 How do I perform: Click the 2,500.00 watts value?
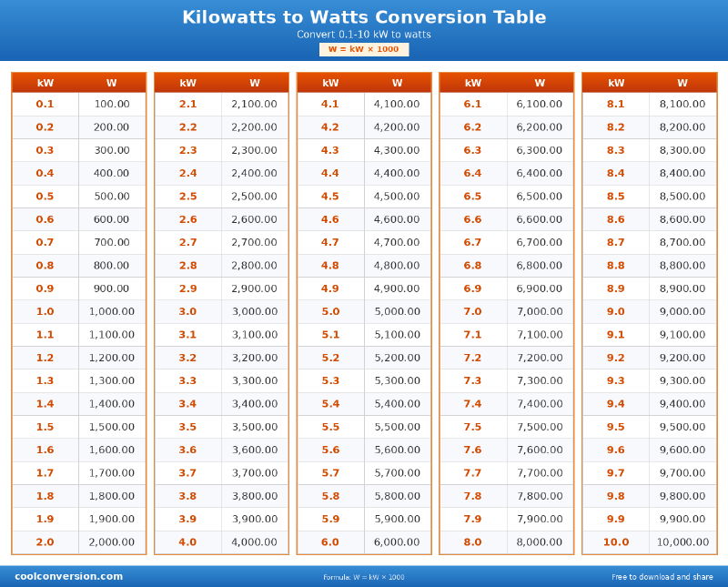click(255, 196)
